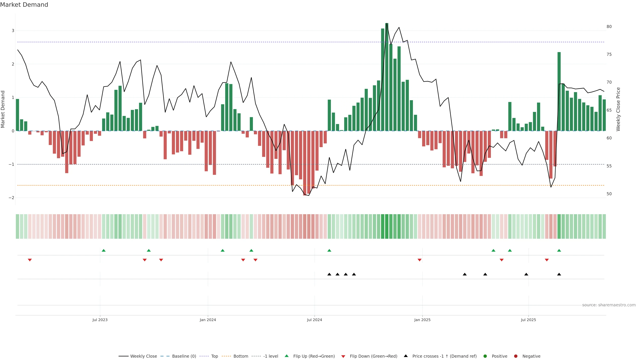This screenshot has height=362, width=644.
Task: Click the Weekly Close Price axis title
Action: [x=618, y=109]
